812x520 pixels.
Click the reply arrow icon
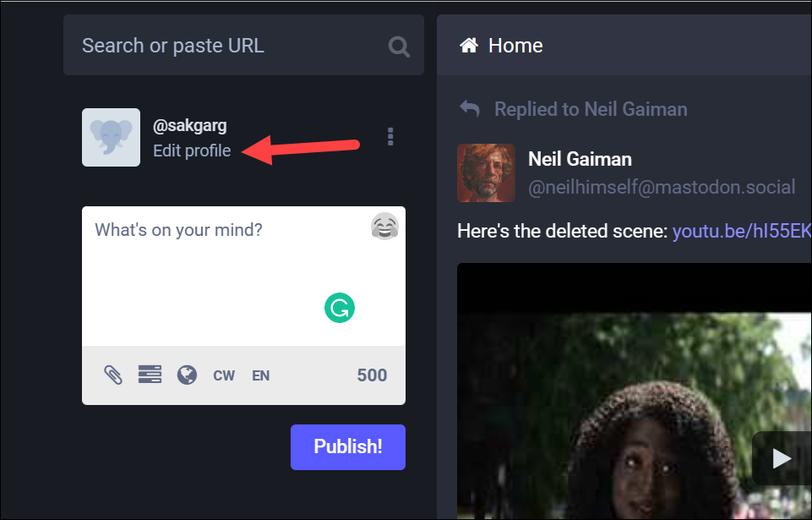(470, 109)
